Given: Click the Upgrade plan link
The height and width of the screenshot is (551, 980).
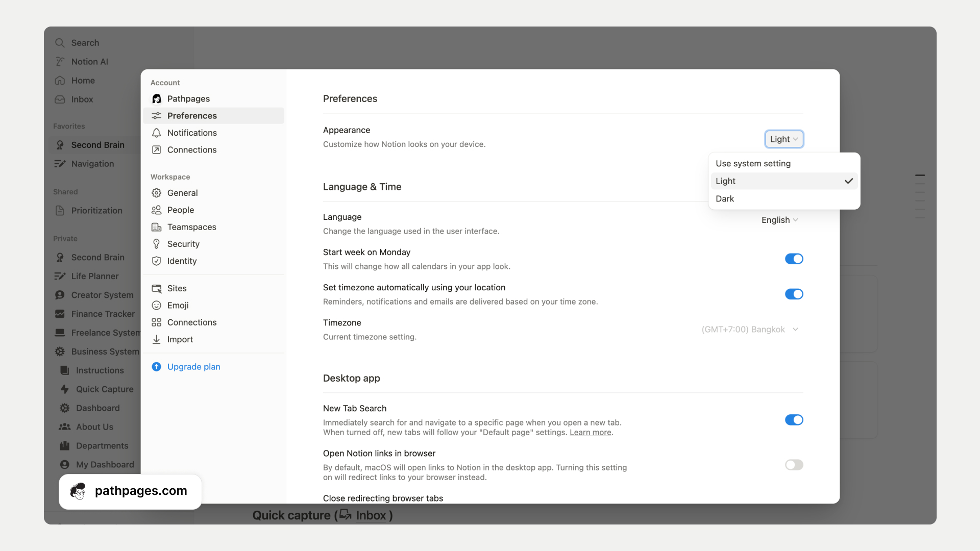Looking at the screenshot, I should tap(193, 367).
